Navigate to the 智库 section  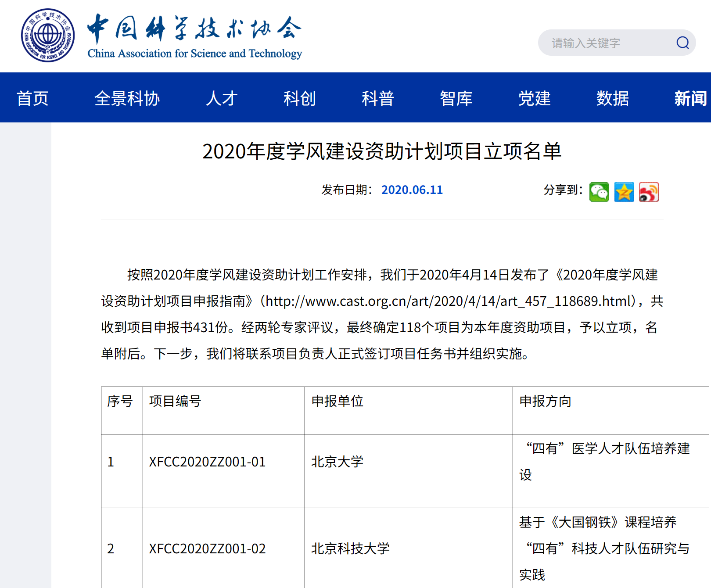pos(456,98)
